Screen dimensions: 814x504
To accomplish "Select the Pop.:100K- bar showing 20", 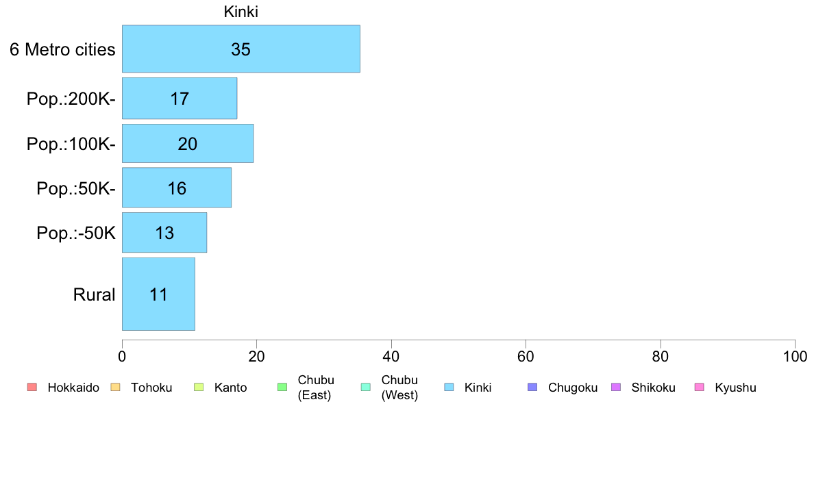I will pos(188,143).
